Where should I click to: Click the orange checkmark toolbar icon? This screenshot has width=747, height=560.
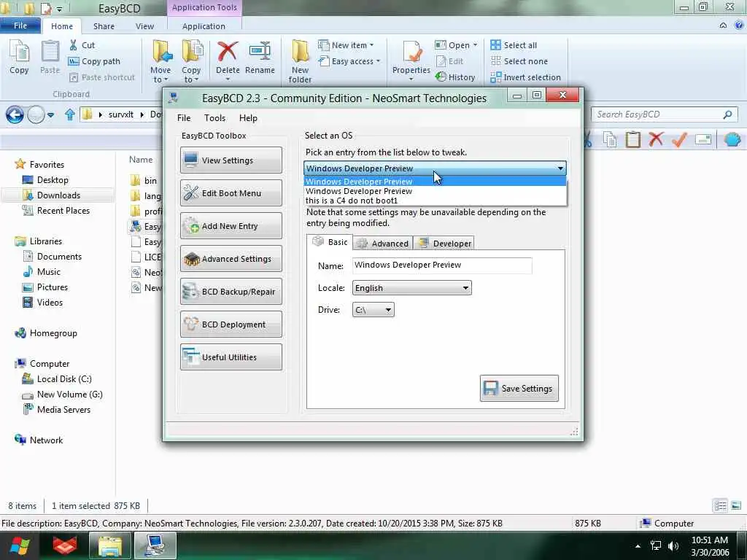click(x=680, y=139)
